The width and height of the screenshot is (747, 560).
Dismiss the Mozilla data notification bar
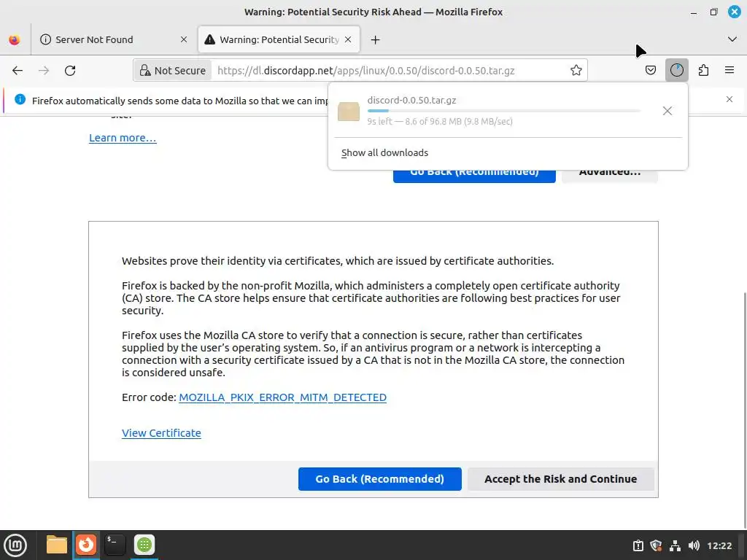(x=729, y=99)
